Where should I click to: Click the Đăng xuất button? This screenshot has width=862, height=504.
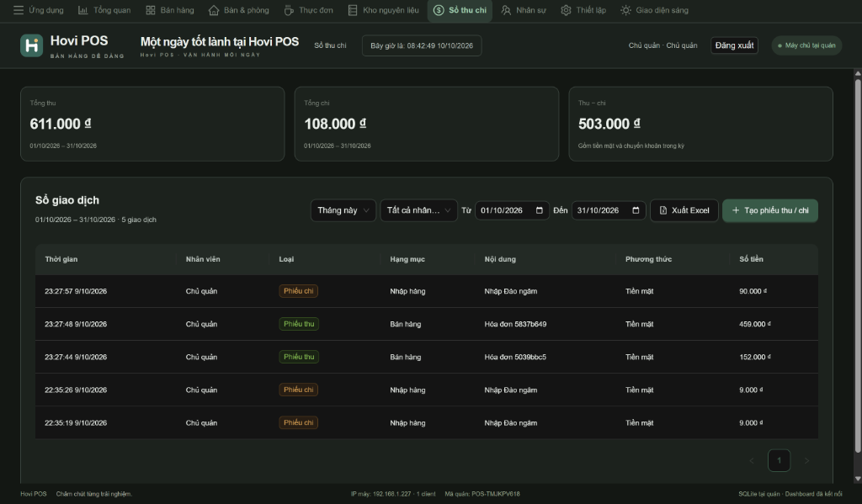coord(734,45)
